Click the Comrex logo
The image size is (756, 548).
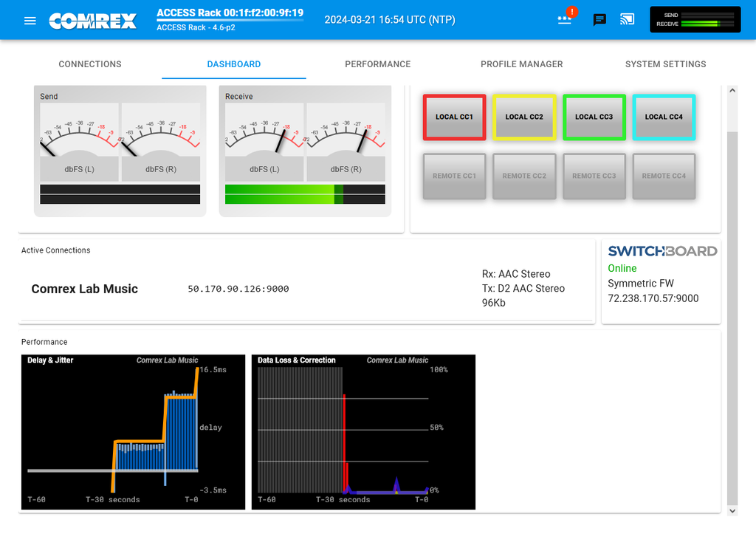pyautogui.click(x=92, y=21)
